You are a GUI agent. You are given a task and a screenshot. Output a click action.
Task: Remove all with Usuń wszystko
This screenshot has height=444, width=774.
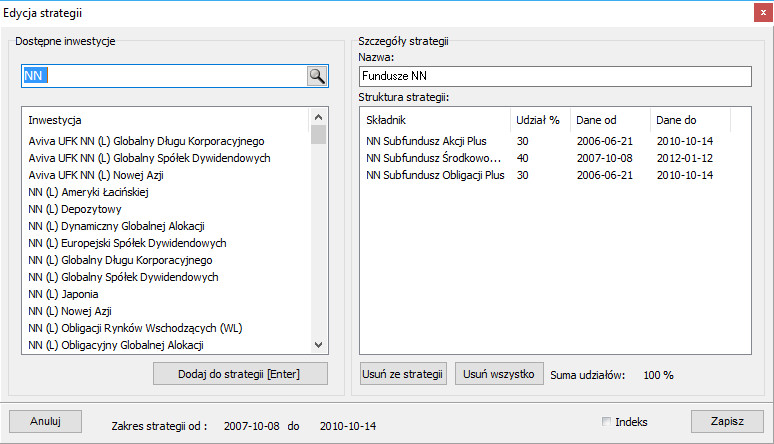499,374
